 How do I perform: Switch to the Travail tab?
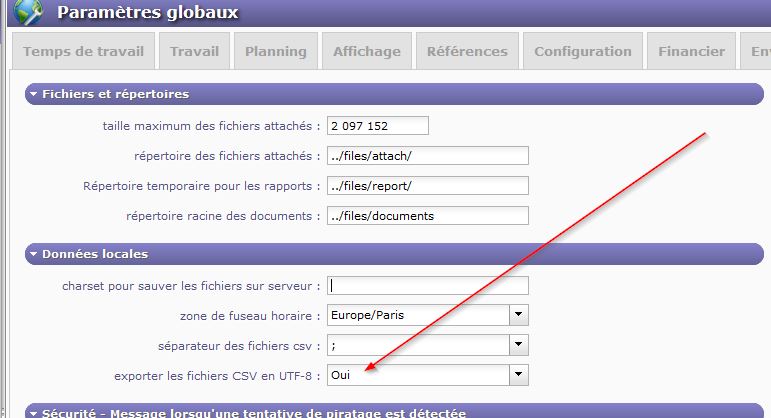pyautogui.click(x=194, y=51)
